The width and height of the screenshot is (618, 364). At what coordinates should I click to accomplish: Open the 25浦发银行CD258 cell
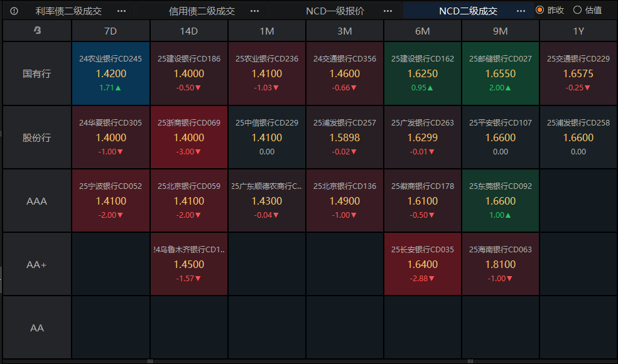point(578,137)
